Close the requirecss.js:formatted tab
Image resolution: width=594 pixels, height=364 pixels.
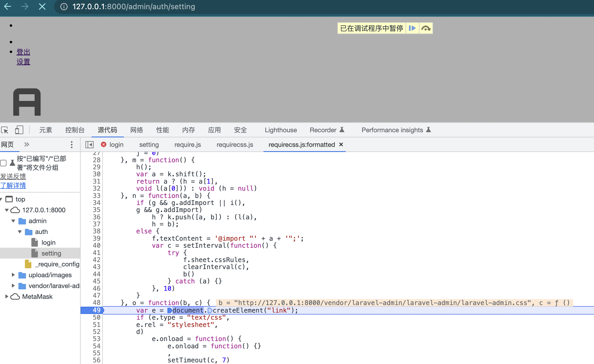pyautogui.click(x=341, y=145)
